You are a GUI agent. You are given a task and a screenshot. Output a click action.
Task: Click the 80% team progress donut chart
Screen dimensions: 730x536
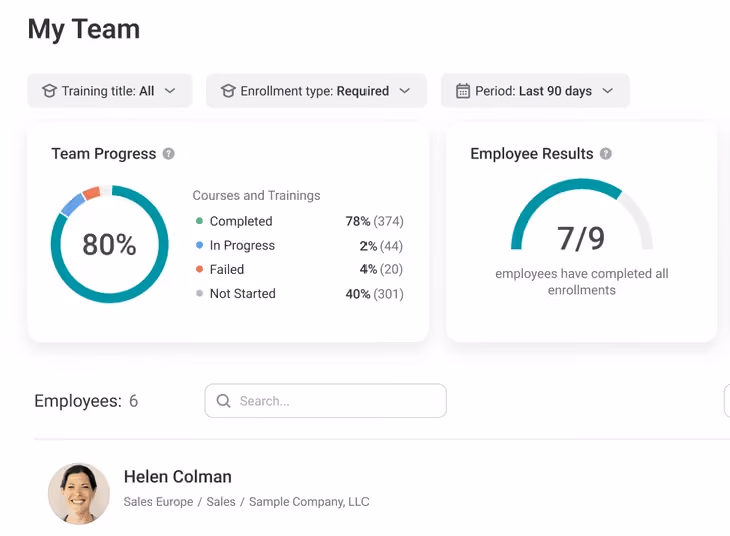tap(109, 244)
